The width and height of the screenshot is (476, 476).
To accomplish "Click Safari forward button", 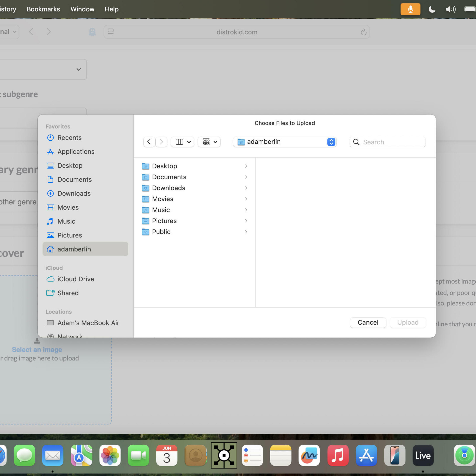I will click(x=49, y=32).
